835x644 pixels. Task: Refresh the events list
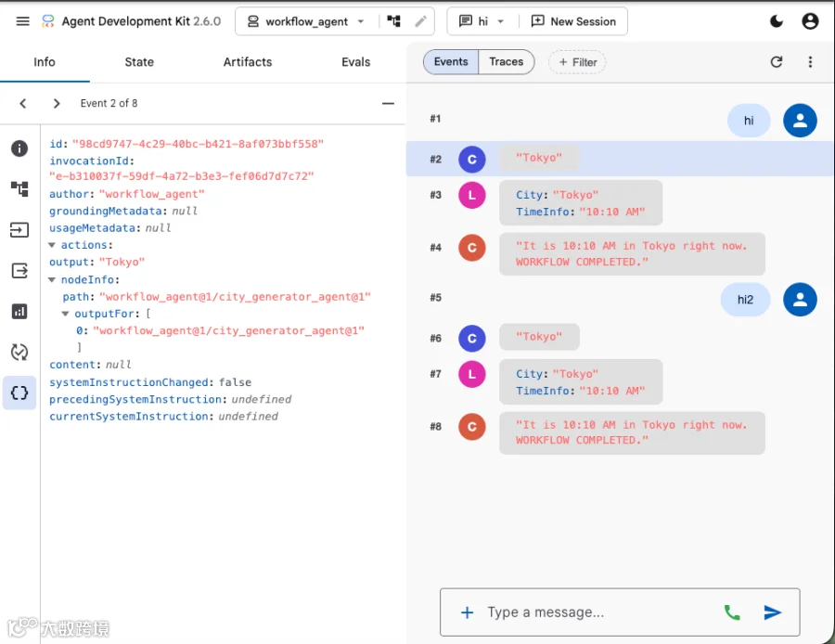tap(777, 62)
